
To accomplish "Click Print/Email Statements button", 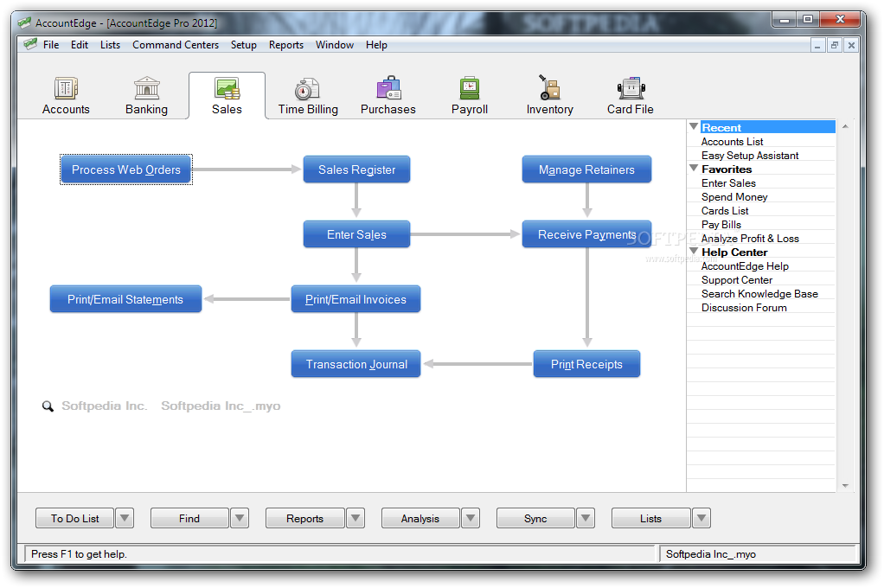I will pyautogui.click(x=125, y=299).
